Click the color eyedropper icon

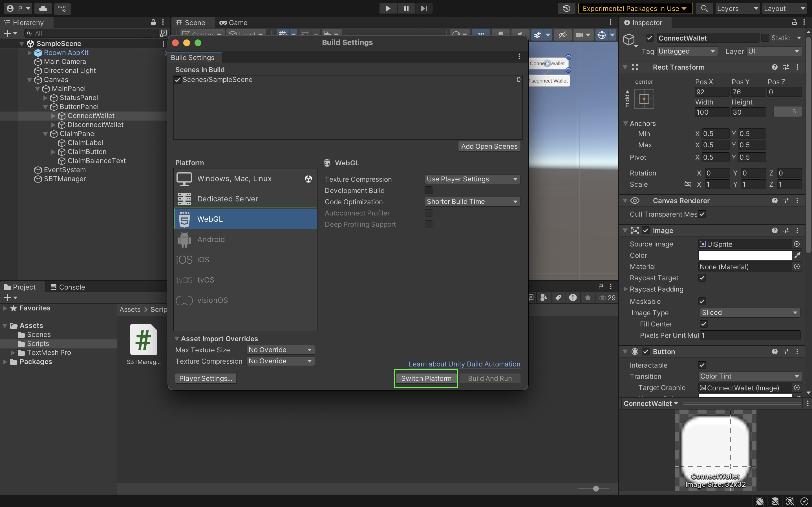tap(797, 255)
